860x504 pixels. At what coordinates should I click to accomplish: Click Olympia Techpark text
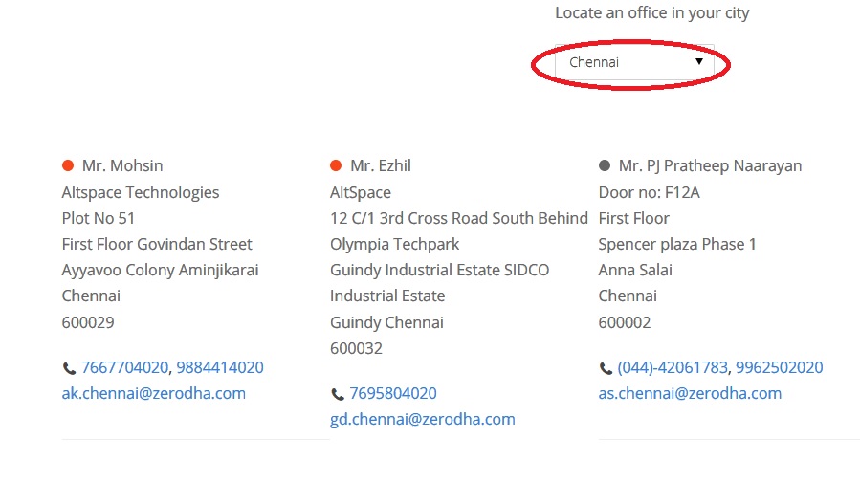(395, 244)
